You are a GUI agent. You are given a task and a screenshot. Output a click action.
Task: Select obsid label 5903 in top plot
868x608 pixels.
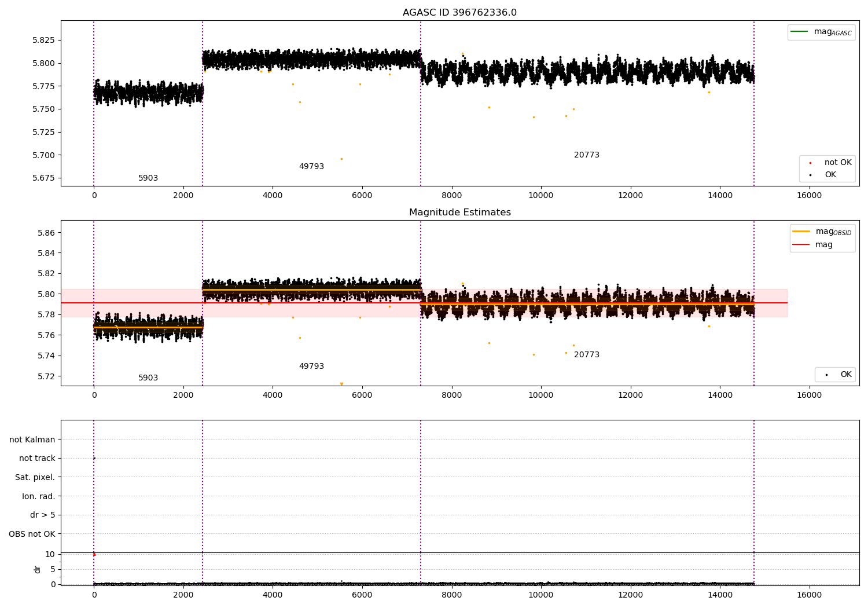pos(148,178)
